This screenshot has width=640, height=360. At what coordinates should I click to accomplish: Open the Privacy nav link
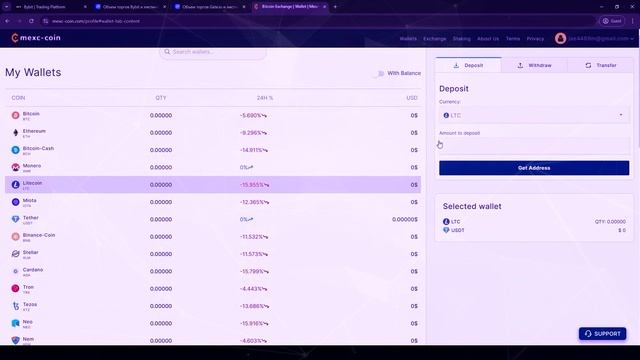tap(535, 39)
